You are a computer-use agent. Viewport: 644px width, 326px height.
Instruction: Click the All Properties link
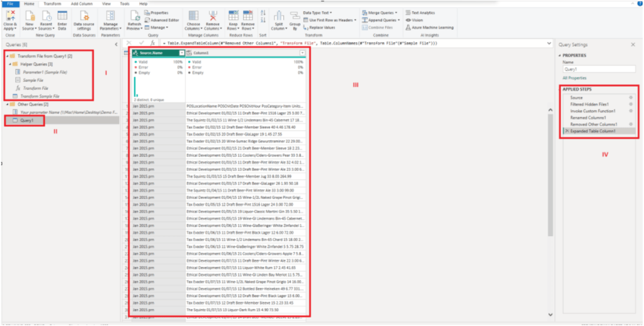click(573, 78)
